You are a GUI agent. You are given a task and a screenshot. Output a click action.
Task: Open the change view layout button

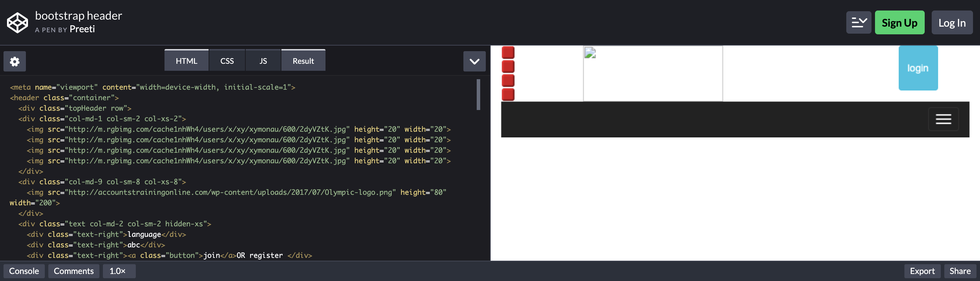point(859,22)
